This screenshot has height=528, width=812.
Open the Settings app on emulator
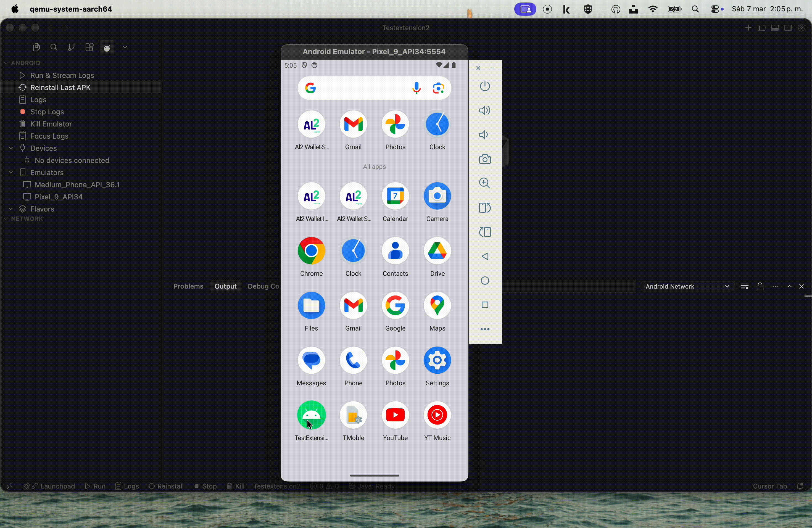[x=437, y=361]
